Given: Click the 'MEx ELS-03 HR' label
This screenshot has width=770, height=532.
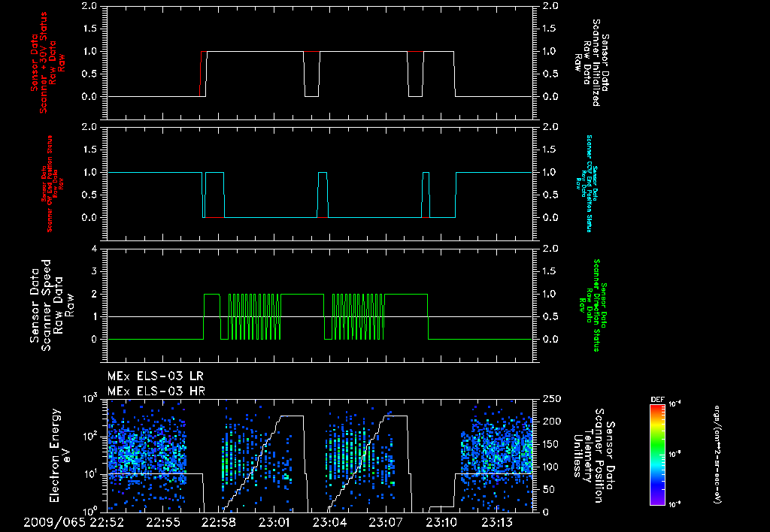Looking at the screenshot, I should coord(156,391).
